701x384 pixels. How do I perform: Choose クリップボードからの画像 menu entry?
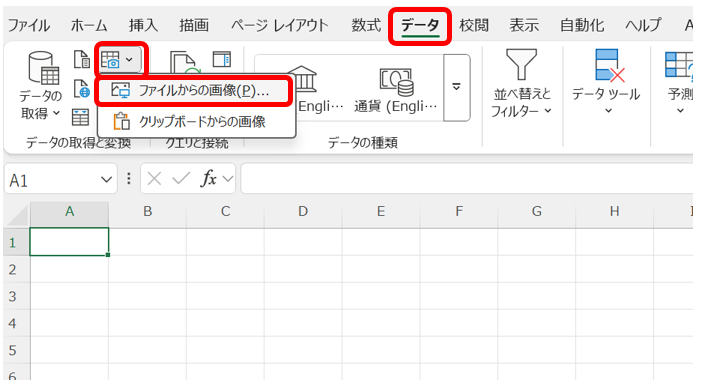point(194,121)
